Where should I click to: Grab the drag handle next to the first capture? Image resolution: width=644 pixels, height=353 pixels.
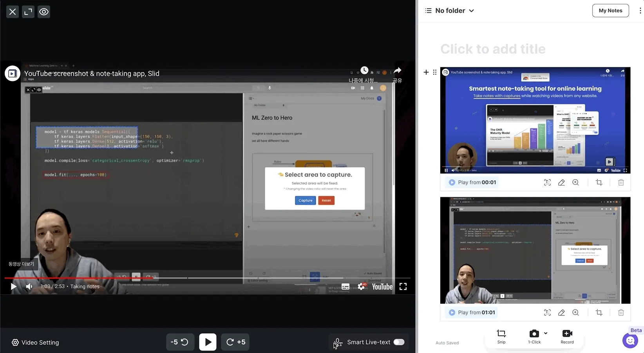coord(435,72)
